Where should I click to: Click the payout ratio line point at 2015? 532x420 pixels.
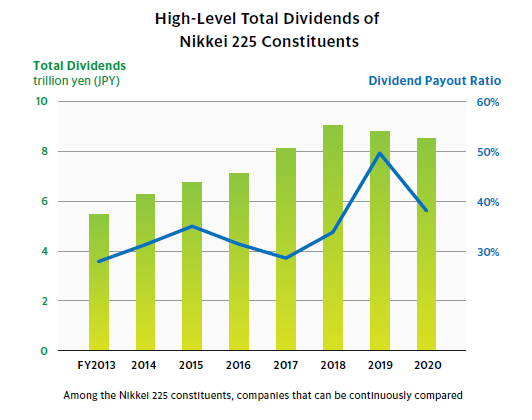192,226
